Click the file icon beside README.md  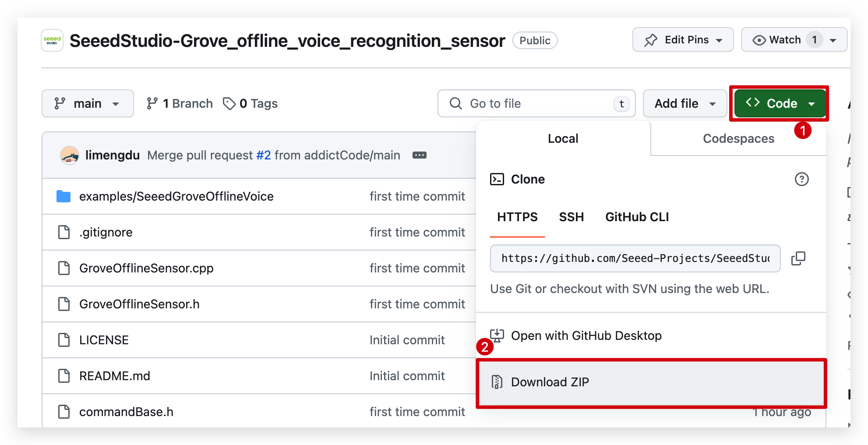click(x=64, y=376)
